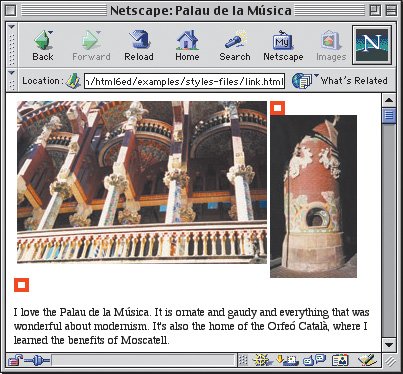Screen dimensions: 403x374
Task: Click the large Palau columns photo
Action: 142,182
